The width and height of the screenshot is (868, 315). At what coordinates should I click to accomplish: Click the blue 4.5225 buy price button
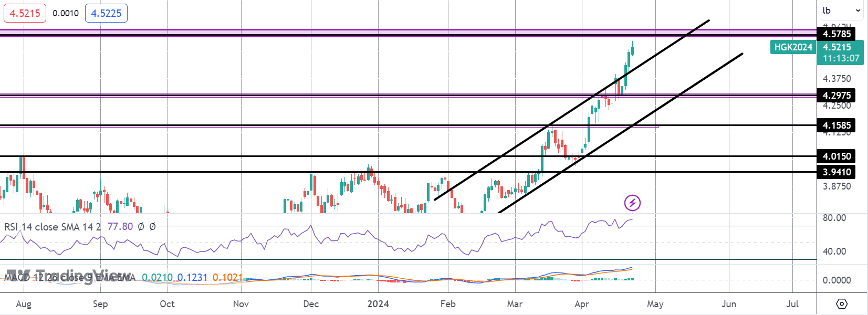[106, 13]
